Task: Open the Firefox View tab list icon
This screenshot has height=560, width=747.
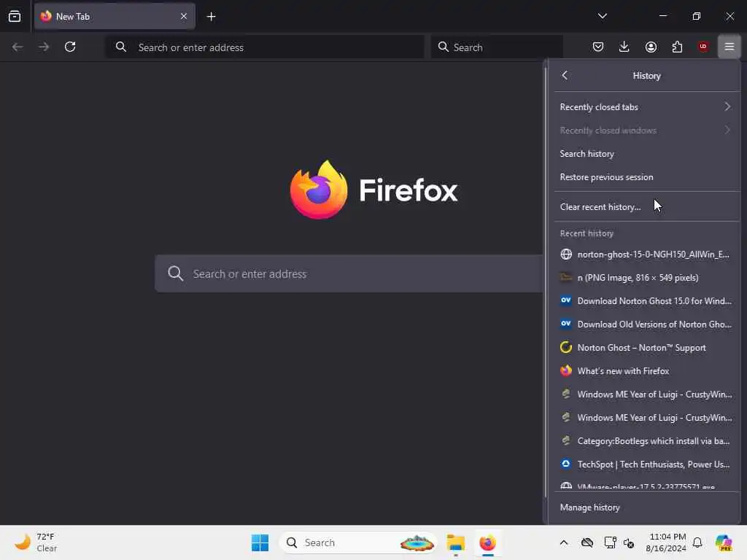Action: (x=15, y=16)
